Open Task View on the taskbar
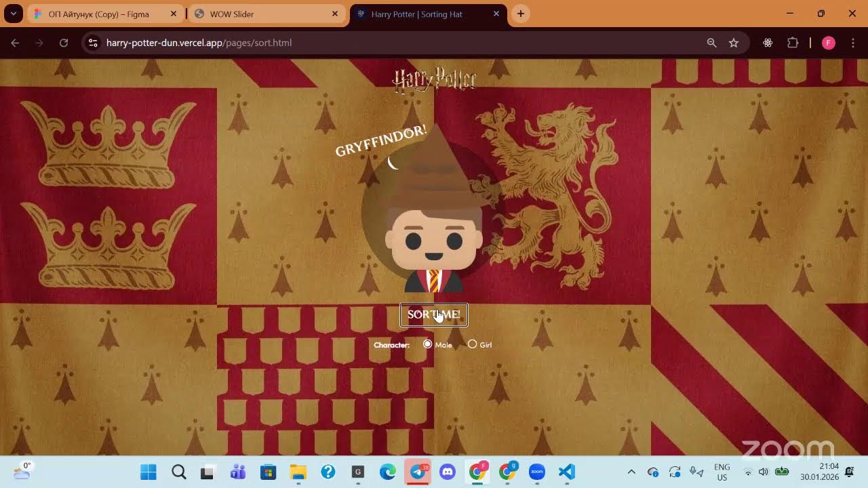The width and height of the screenshot is (868, 488). (208, 472)
